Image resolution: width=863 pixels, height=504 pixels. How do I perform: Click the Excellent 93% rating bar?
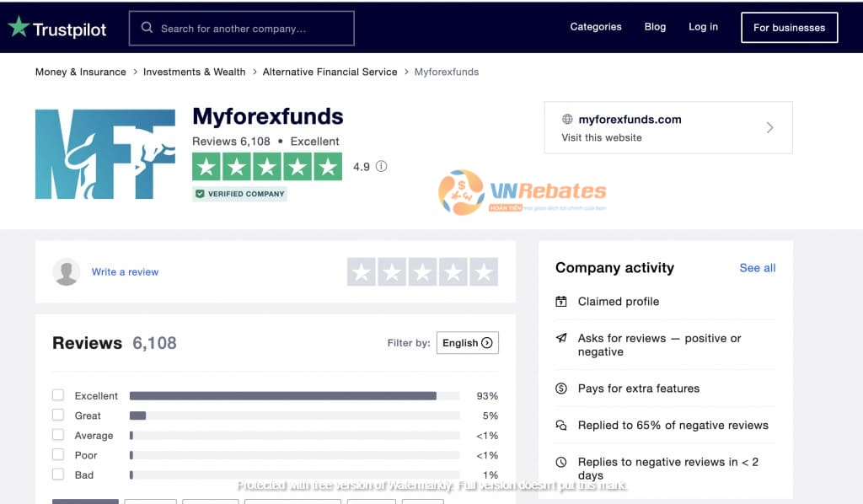(294, 395)
